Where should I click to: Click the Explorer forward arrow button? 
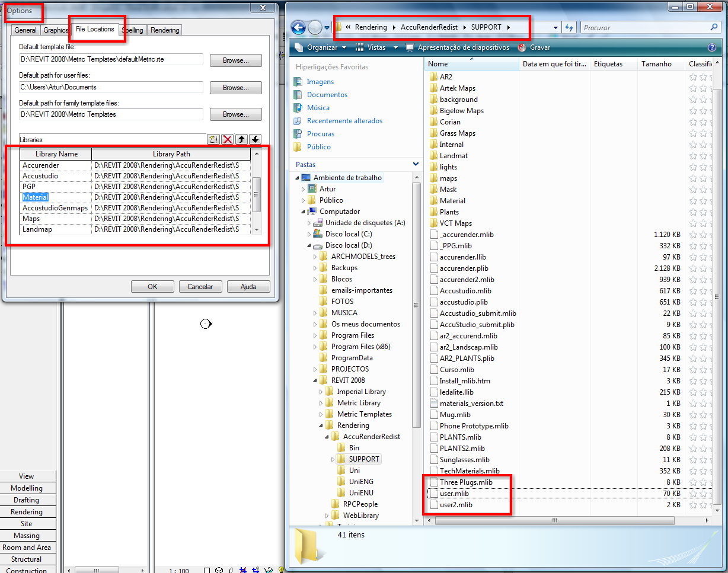(x=315, y=27)
